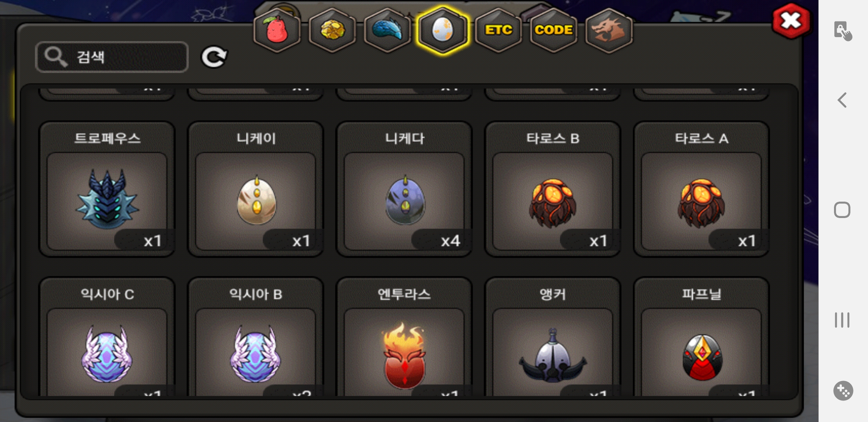Screen dimensions: 868x422
Task: Select the 니케다 purple egg with x4
Action: click(x=404, y=189)
